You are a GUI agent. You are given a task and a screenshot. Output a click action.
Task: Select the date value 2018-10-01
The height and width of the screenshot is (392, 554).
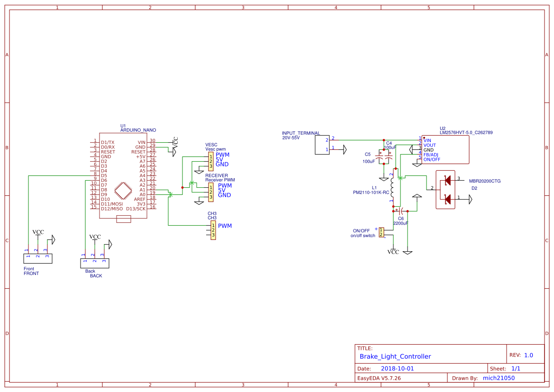[x=397, y=369]
